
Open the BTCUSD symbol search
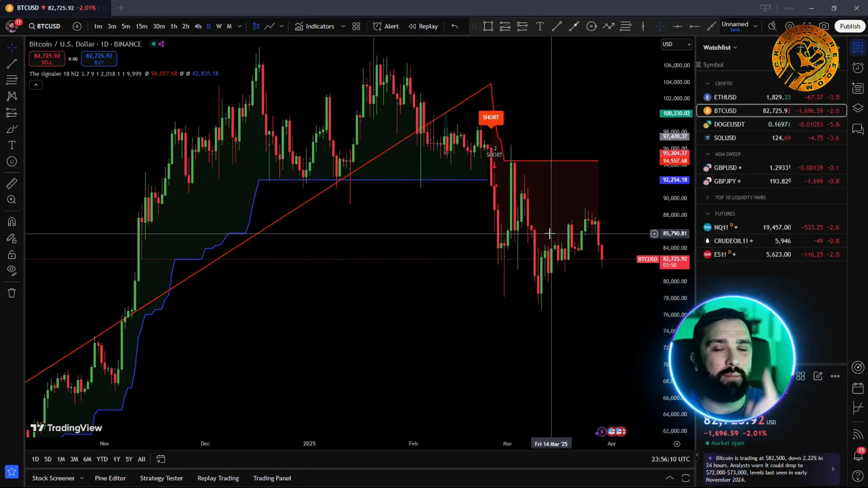[45, 26]
